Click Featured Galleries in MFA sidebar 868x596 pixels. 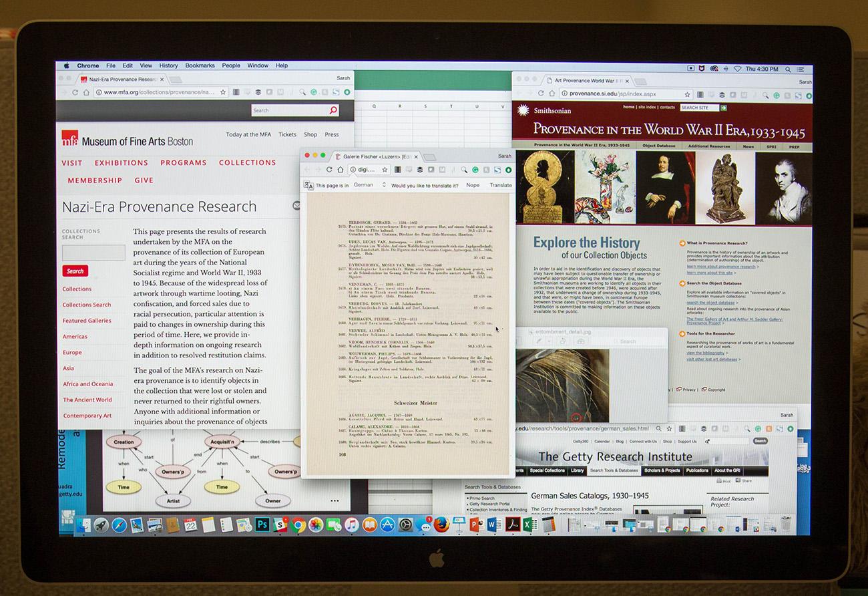tap(87, 321)
